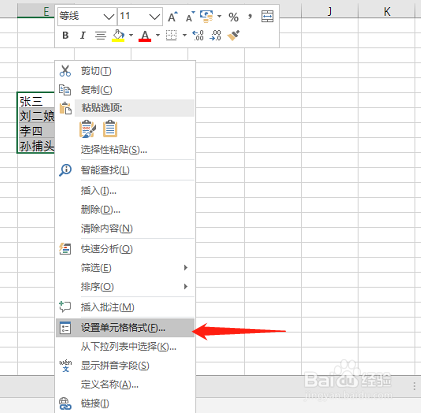Apply comma style format
421x413 pixels.
pos(250,16)
